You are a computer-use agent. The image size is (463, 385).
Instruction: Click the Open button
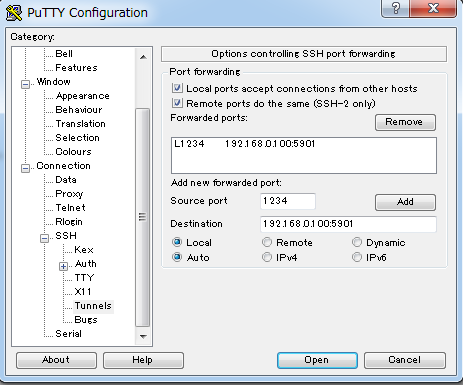[x=317, y=360]
